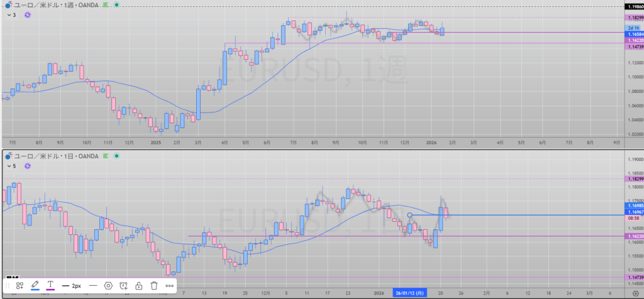Image resolution: width=644 pixels, height=299 pixels.
Task: Click purple sync icon on weekly chart
Action: [x=27, y=14]
